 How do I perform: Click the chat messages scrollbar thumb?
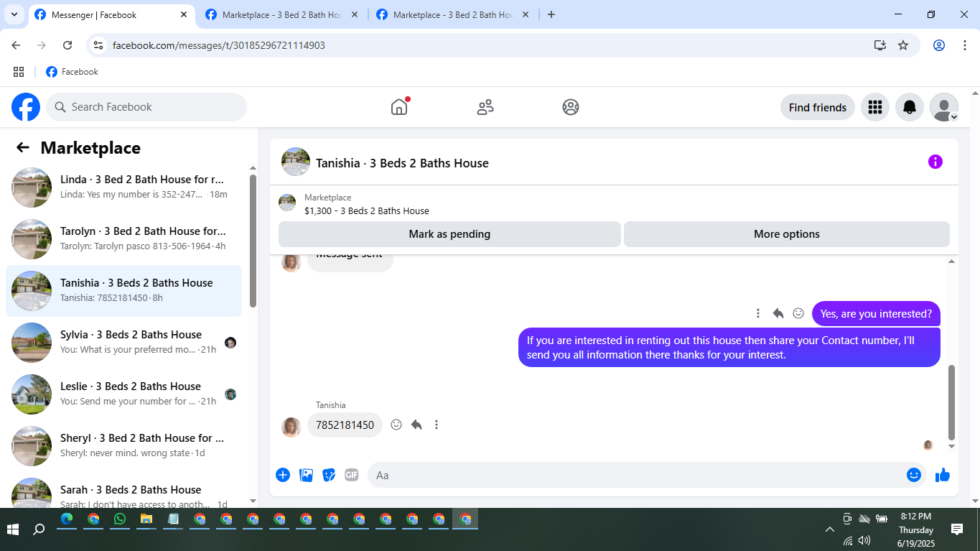click(x=952, y=402)
